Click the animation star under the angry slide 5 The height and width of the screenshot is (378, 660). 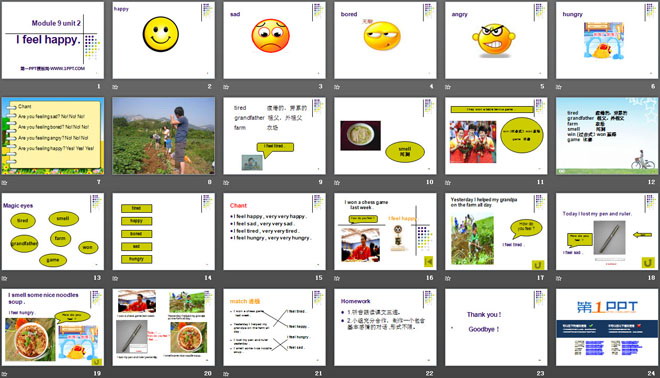point(448,87)
